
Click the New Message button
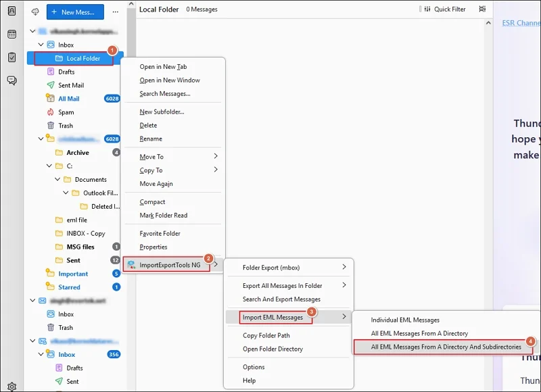[75, 12]
